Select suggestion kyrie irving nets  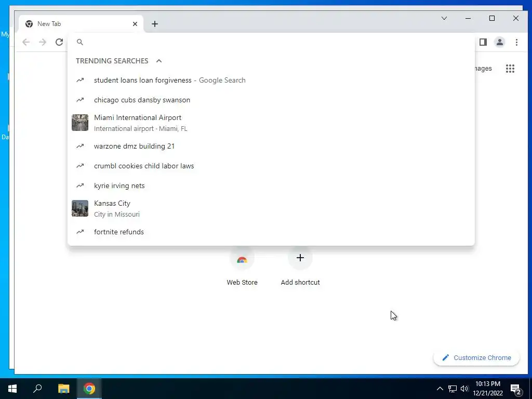click(271, 185)
